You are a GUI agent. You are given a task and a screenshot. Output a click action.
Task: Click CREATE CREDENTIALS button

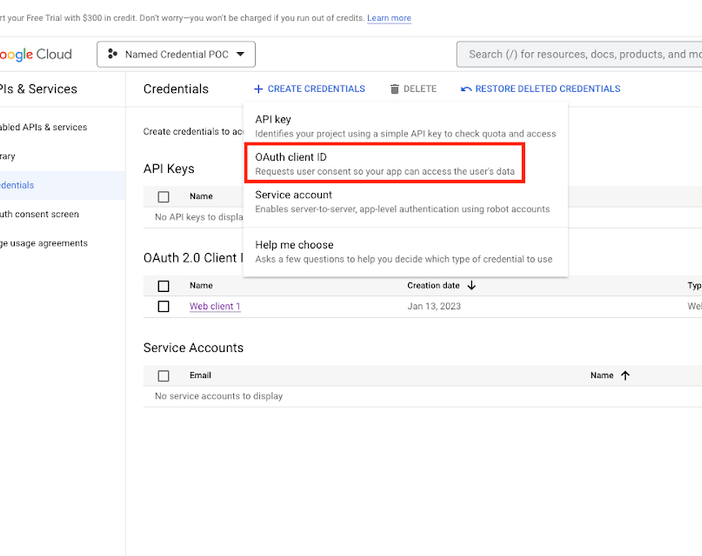coord(309,89)
